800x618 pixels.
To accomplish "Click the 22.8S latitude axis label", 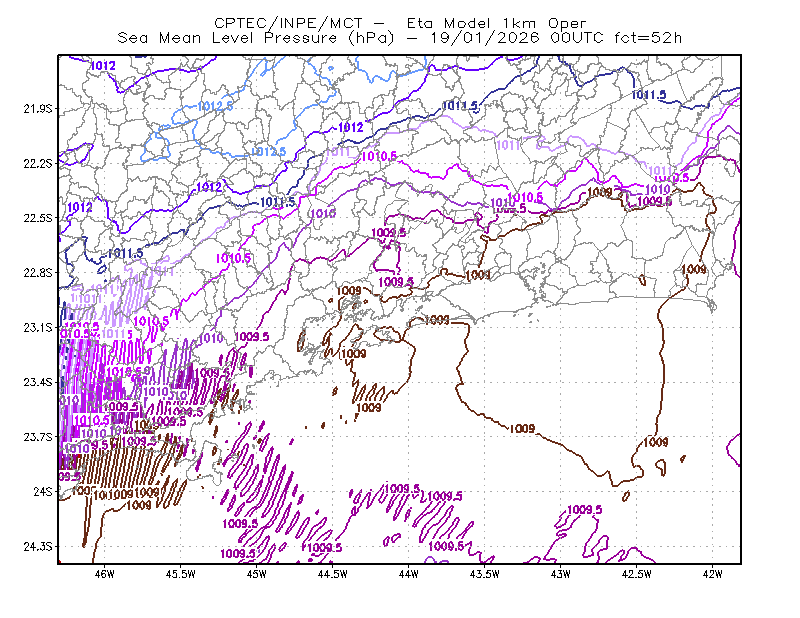I will (38, 273).
